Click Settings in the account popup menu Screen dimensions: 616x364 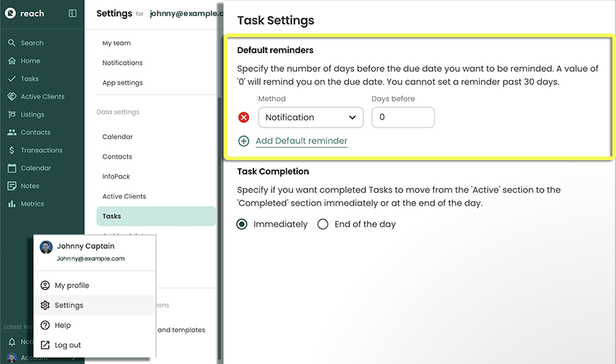69,305
